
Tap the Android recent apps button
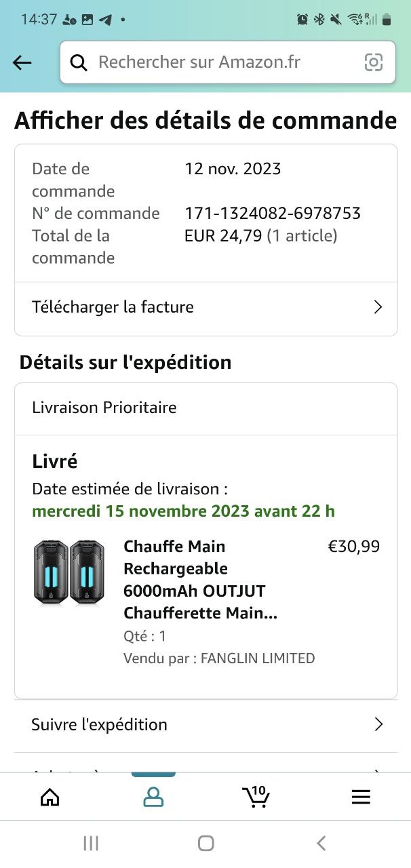[x=91, y=843]
